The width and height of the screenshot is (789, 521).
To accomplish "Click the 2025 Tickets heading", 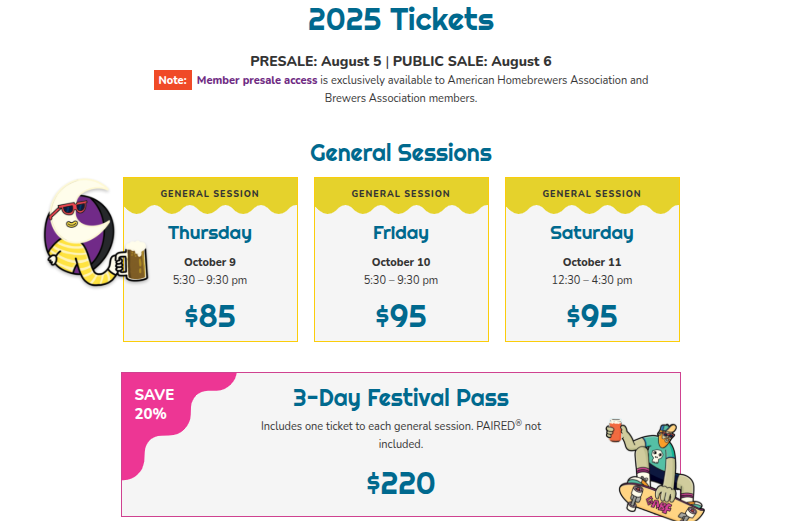I will 401,20.
